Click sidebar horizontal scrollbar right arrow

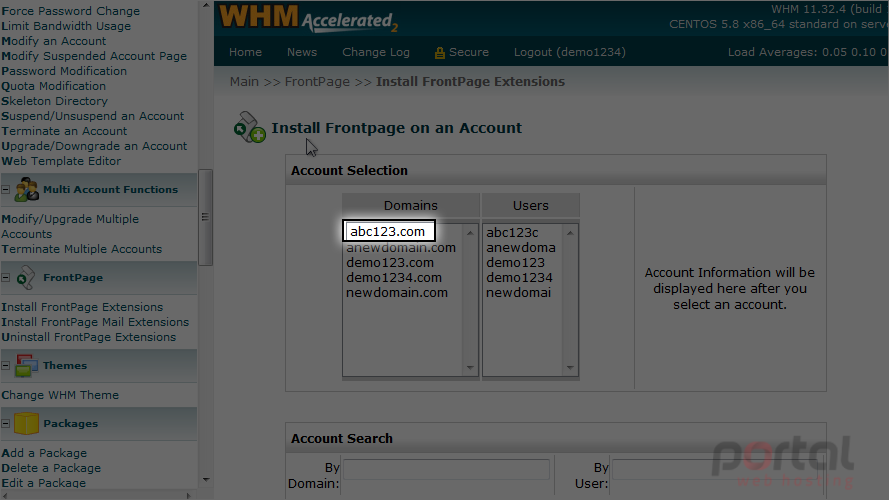pyautogui.click(x=189, y=495)
